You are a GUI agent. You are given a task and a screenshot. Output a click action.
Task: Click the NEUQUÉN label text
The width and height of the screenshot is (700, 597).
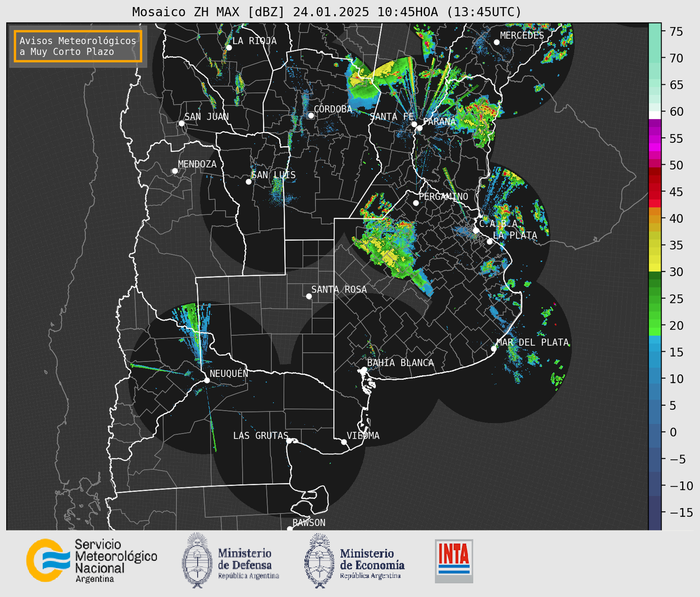pos(229,373)
